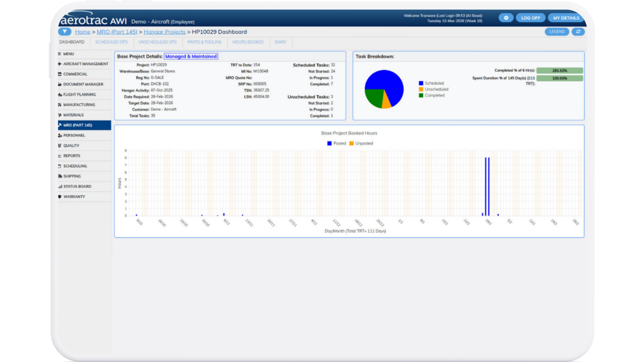Follow the Home breadcrumb link
Image resolution: width=644 pixels, height=362 pixels.
83,32
